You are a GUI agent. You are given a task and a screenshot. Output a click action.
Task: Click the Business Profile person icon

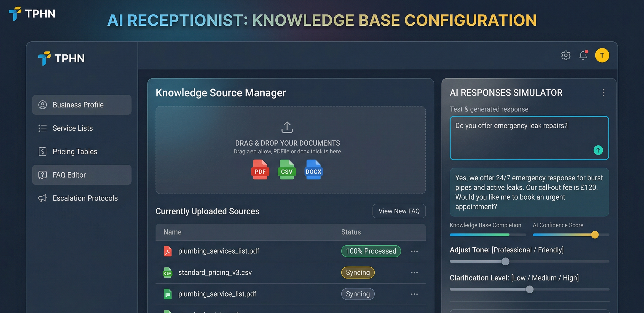pos(43,105)
